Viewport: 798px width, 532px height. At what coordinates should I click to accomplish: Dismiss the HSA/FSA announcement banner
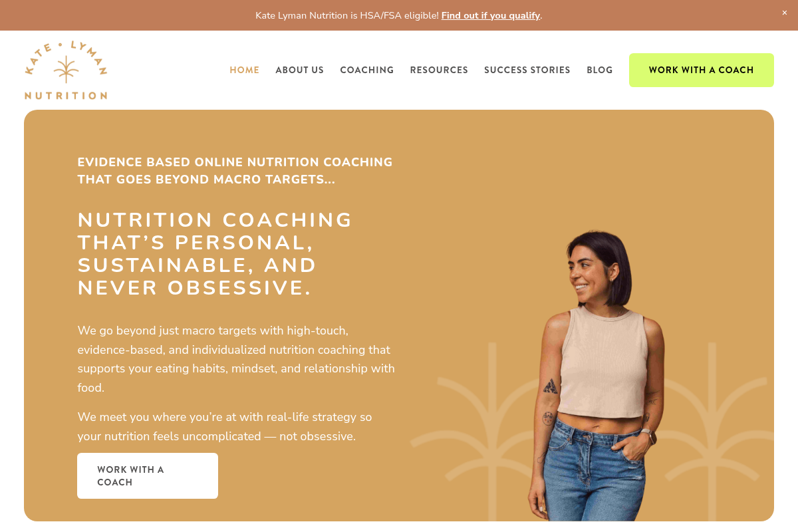tap(784, 13)
